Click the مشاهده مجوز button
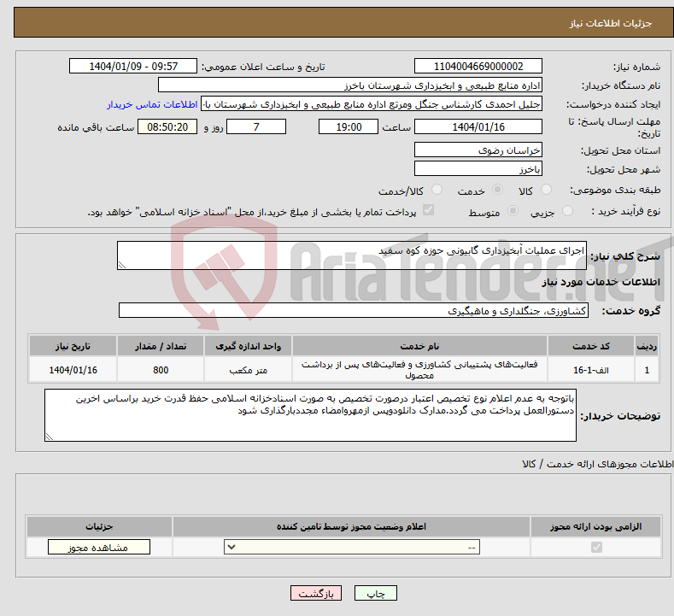The width and height of the screenshot is (674, 616). tap(99, 547)
